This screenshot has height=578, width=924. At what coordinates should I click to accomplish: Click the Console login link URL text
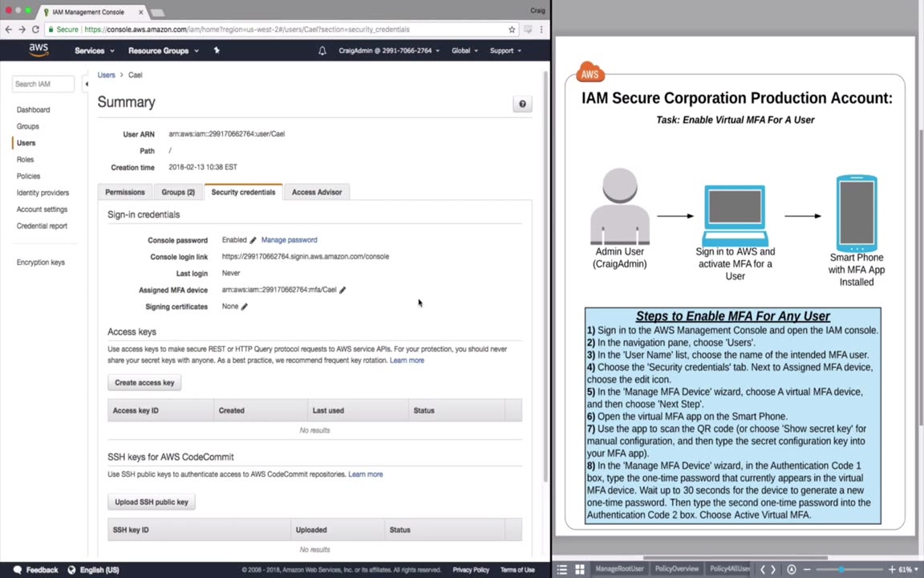point(306,257)
